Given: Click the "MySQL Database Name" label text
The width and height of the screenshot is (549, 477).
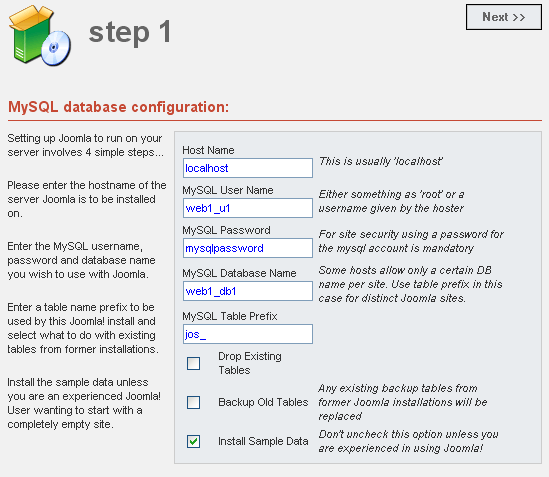Looking at the screenshot, I should [239, 273].
